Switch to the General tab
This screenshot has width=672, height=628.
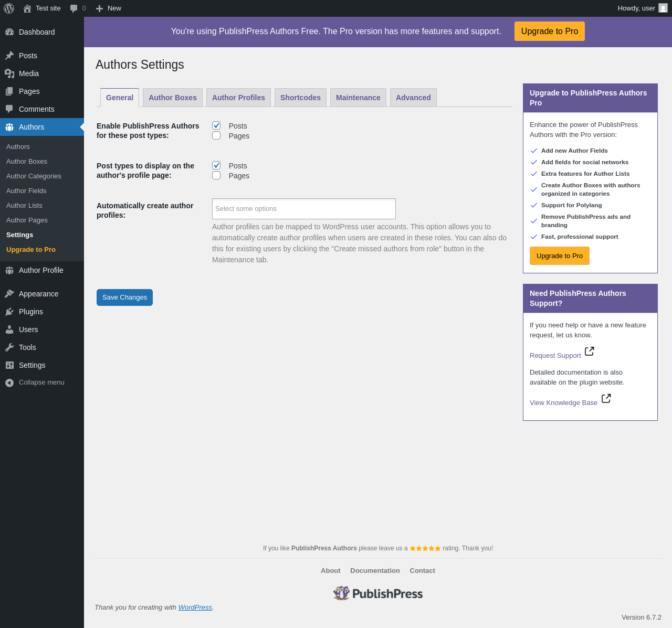(x=120, y=98)
